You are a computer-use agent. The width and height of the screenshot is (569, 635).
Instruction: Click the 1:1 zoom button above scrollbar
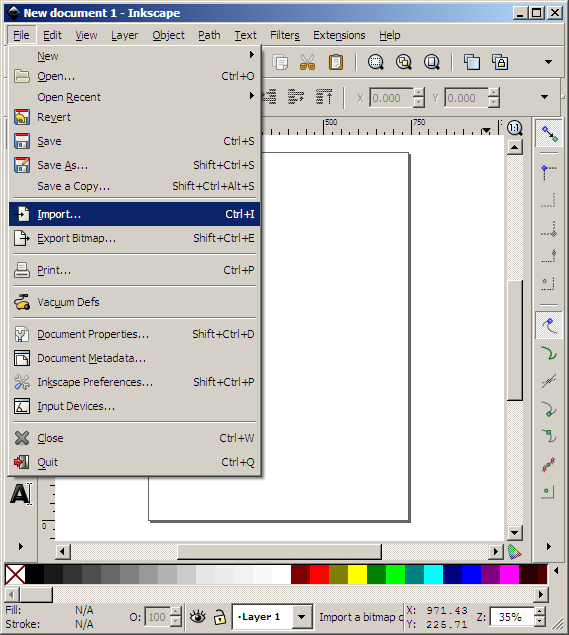(x=514, y=128)
